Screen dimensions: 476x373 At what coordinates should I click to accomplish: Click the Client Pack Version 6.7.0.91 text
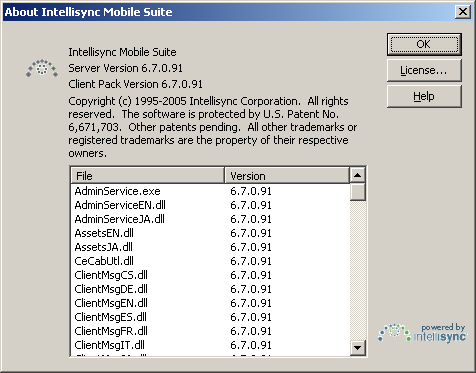click(135, 84)
